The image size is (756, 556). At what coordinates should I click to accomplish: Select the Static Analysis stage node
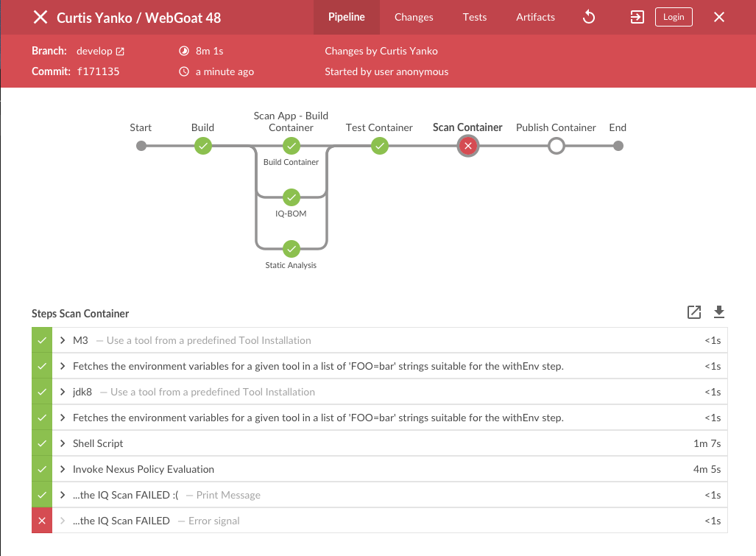pyautogui.click(x=292, y=249)
